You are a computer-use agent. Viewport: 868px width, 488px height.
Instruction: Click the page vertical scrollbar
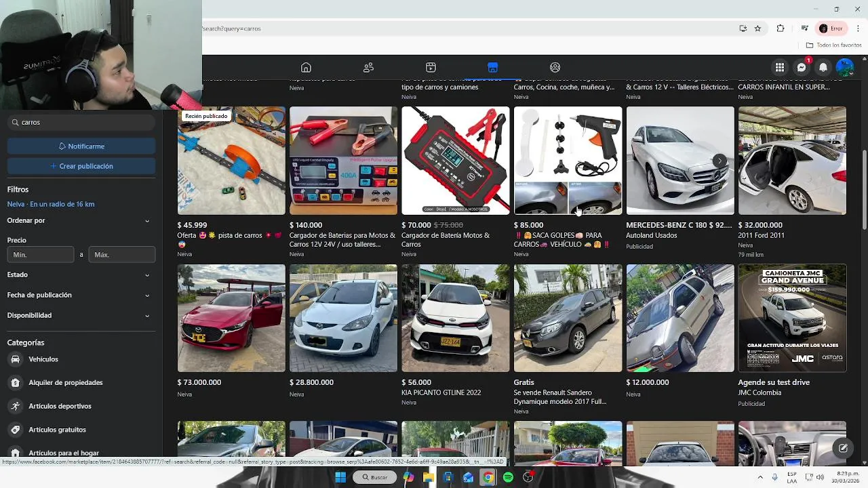[864, 190]
